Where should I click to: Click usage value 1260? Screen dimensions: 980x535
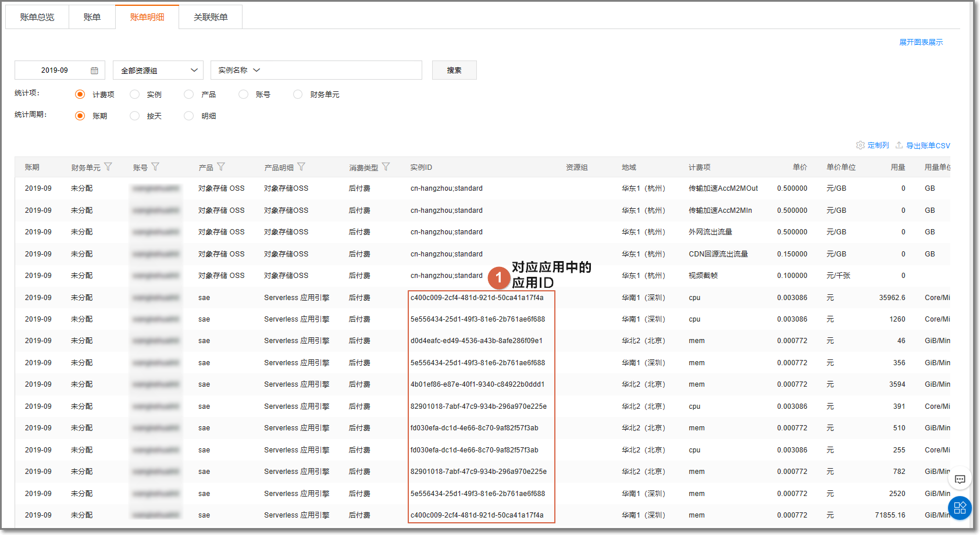point(897,319)
